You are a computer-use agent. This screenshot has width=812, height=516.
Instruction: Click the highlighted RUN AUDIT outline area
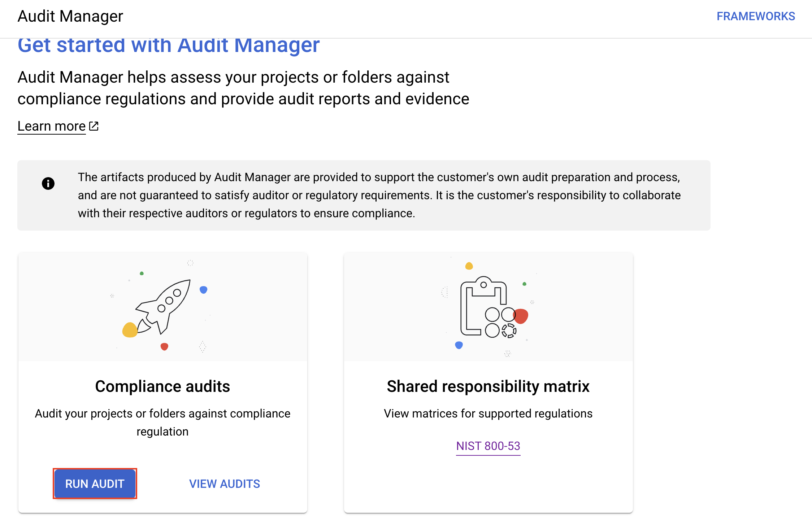[95, 484]
